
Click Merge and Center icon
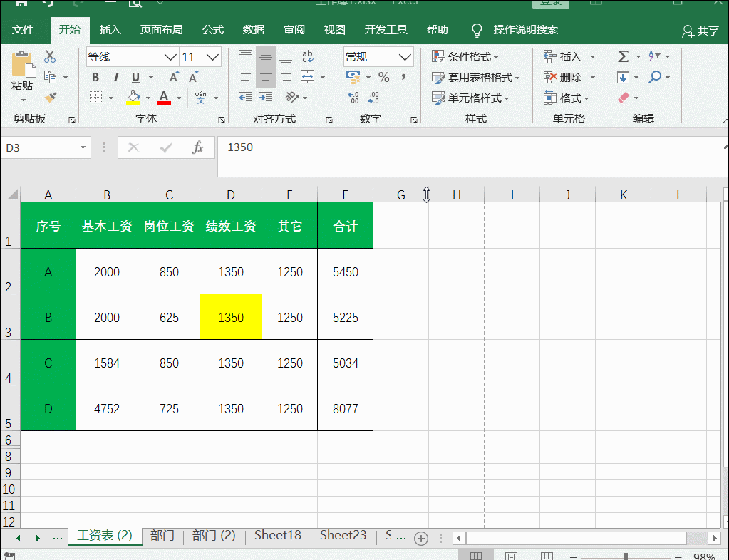click(x=307, y=77)
